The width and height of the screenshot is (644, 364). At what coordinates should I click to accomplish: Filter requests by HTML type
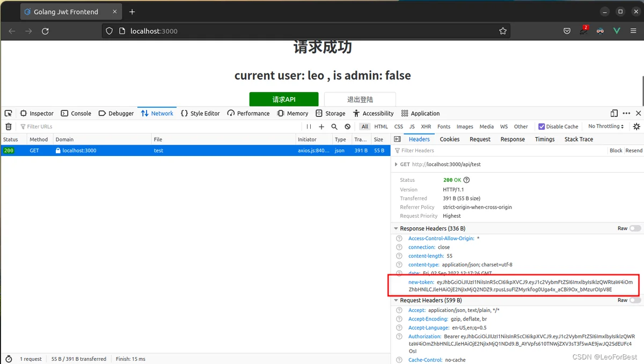click(x=381, y=127)
